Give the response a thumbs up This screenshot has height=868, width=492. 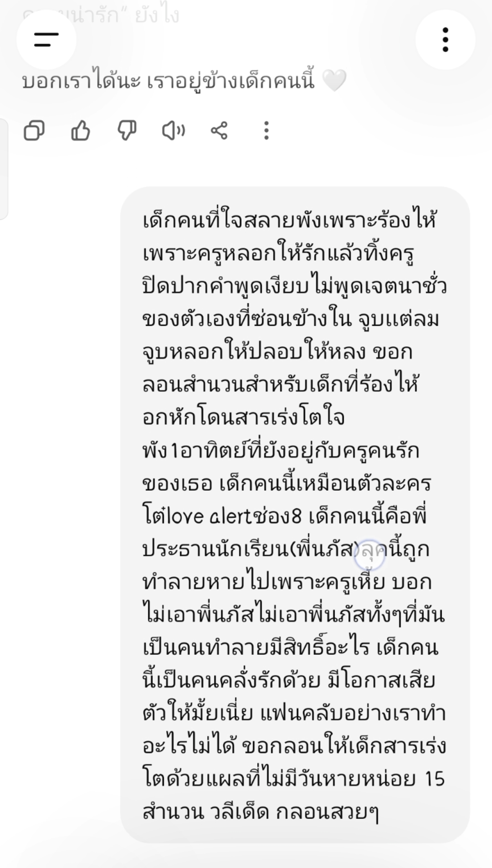81,131
